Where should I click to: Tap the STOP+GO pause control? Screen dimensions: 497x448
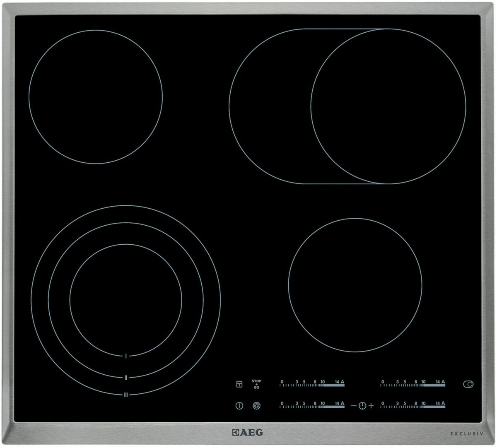point(256,384)
